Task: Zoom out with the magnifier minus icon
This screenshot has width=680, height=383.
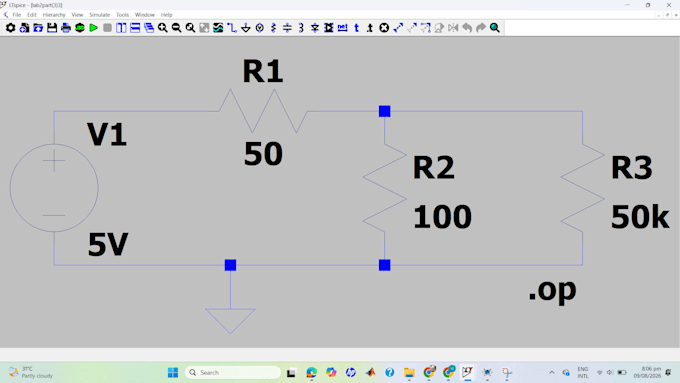Action: click(x=177, y=28)
